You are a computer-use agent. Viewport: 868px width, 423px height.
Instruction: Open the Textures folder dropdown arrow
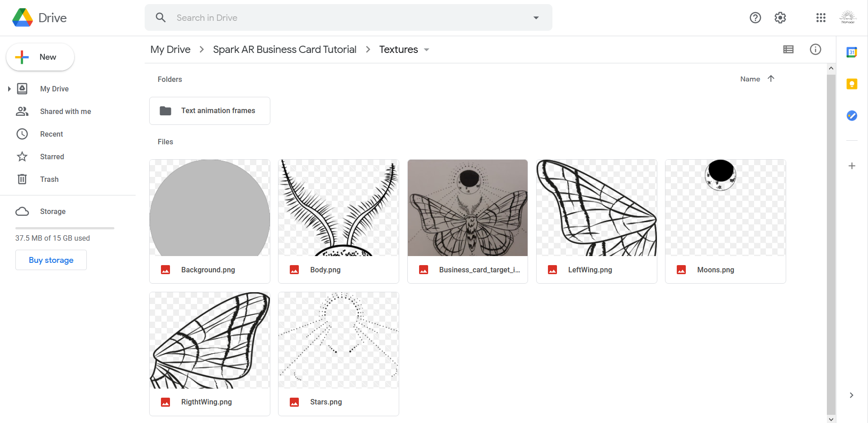click(426, 50)
